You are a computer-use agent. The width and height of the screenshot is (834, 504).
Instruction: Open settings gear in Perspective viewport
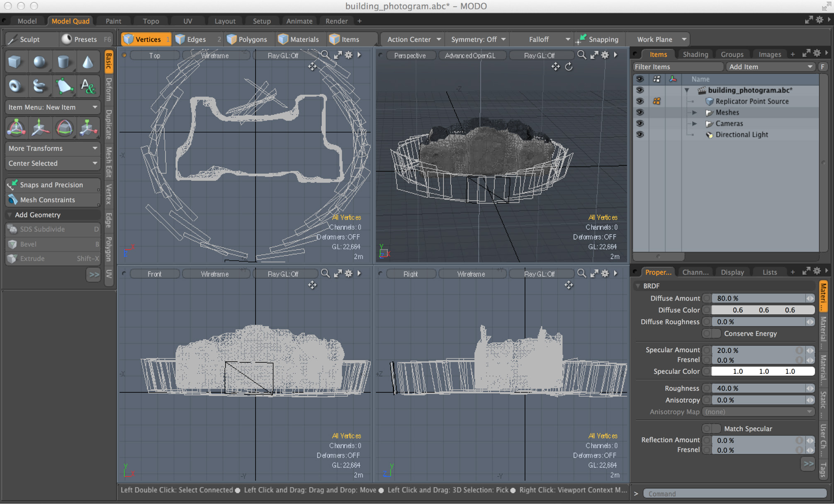coord(605,55)
